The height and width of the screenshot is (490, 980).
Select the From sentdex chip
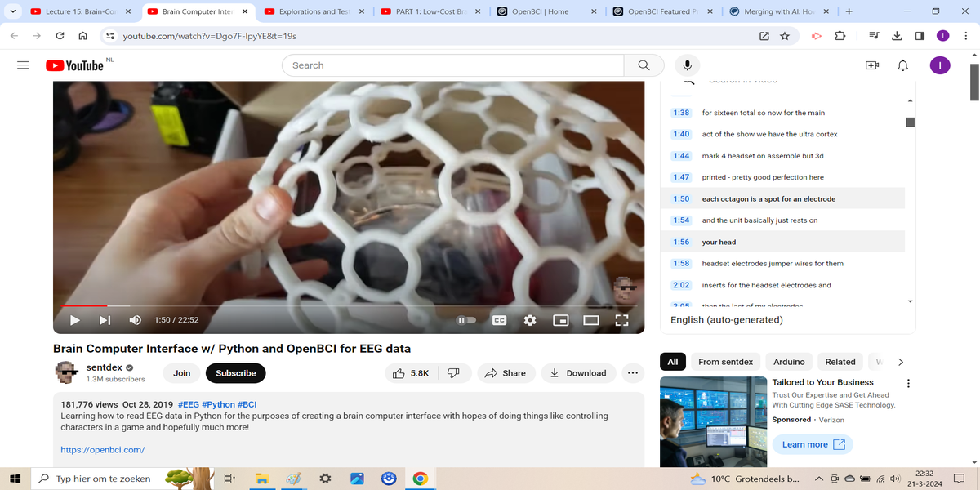point(726,362)
